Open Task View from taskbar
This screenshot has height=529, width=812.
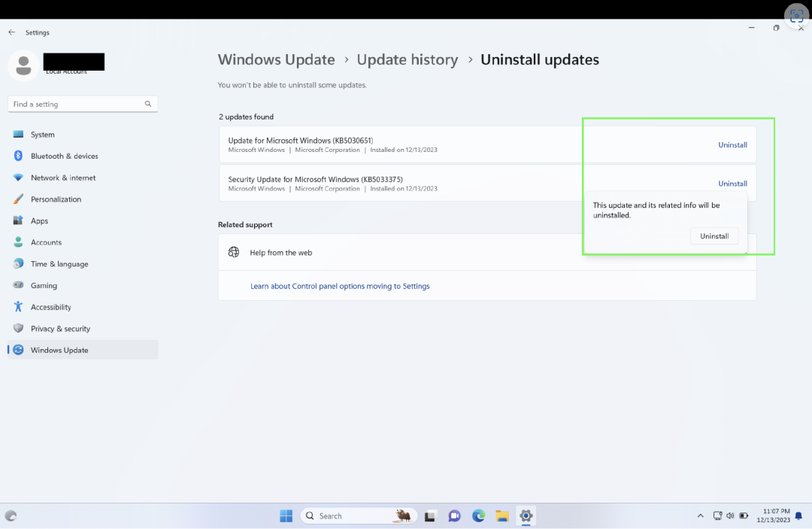pyautogui.click(x=430, y=515)
